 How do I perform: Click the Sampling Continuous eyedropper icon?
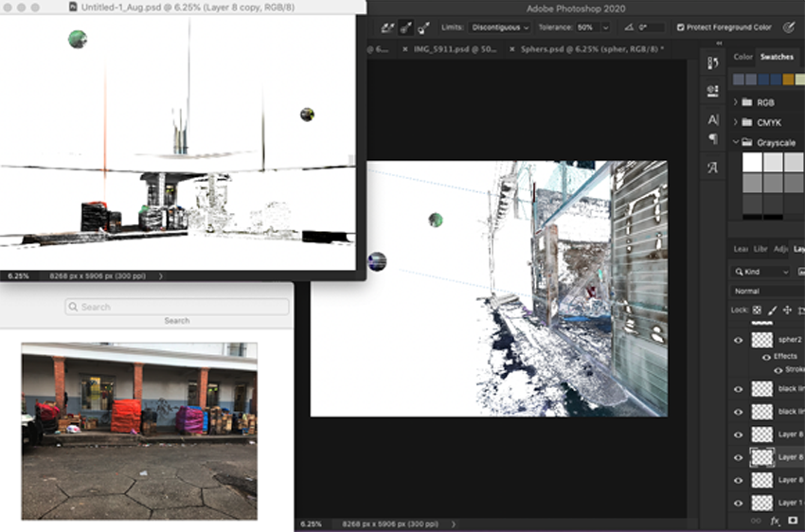tap(386, 28)
